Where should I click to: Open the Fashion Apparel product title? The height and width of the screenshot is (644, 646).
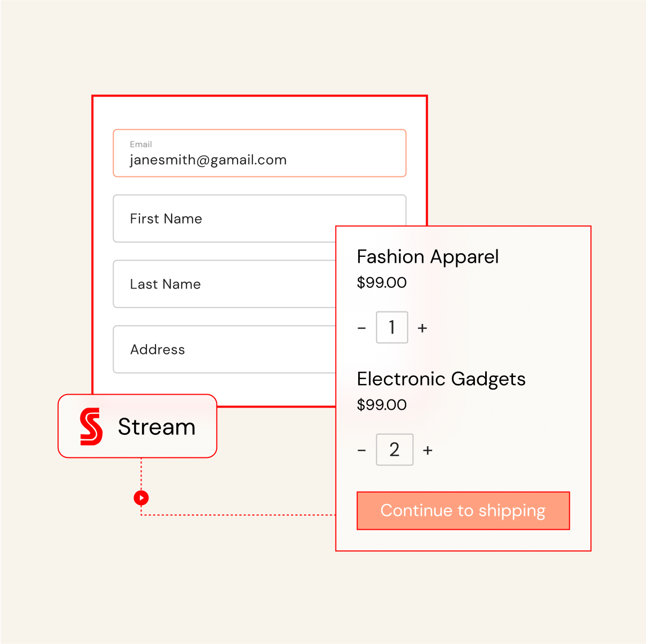pyautogui.click(x=428, y=257)
